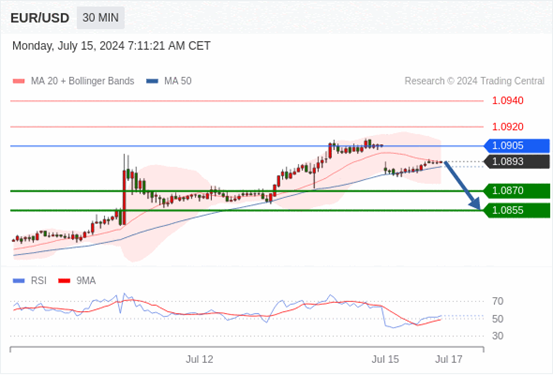Click the black 1.0893 current price tag
553x375 pixels.
coord(517,162)
